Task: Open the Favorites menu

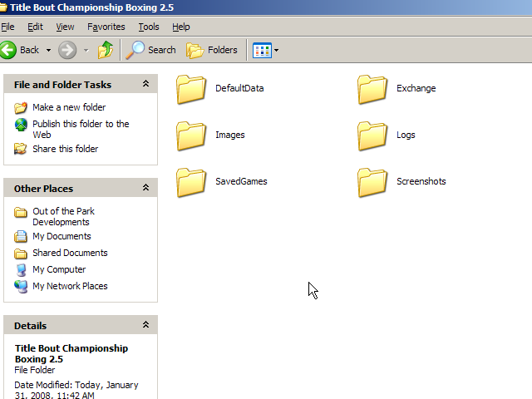Action: click(x=106, y=27)
